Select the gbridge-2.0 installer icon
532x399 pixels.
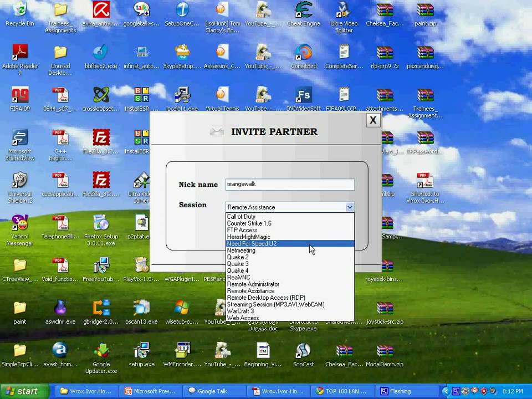pyautogui.click(x=101, y=312)
